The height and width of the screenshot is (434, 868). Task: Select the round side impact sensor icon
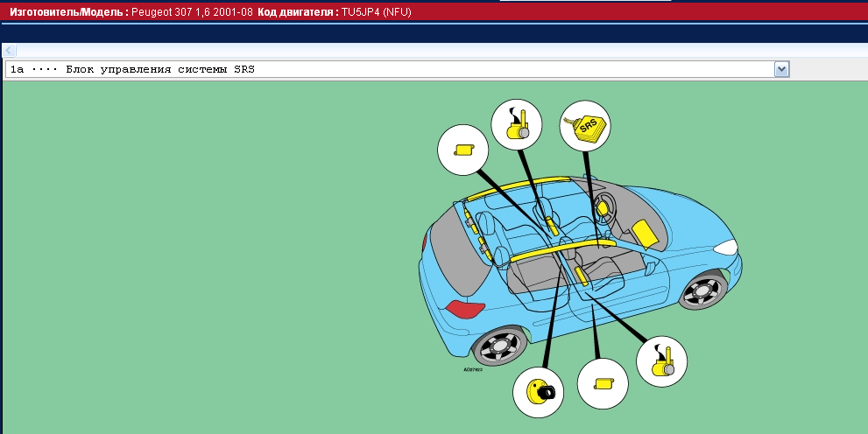tap(538, 392)
